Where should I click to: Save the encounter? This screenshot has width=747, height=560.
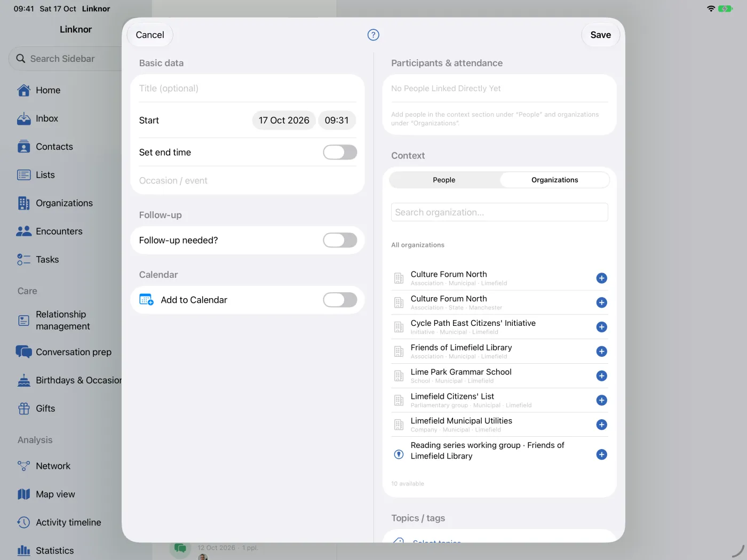(600, 35)
